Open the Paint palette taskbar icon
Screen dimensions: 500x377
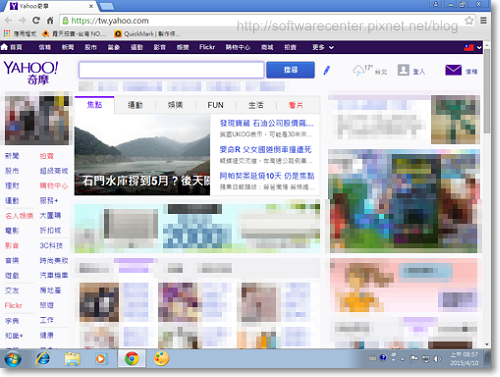161,359
